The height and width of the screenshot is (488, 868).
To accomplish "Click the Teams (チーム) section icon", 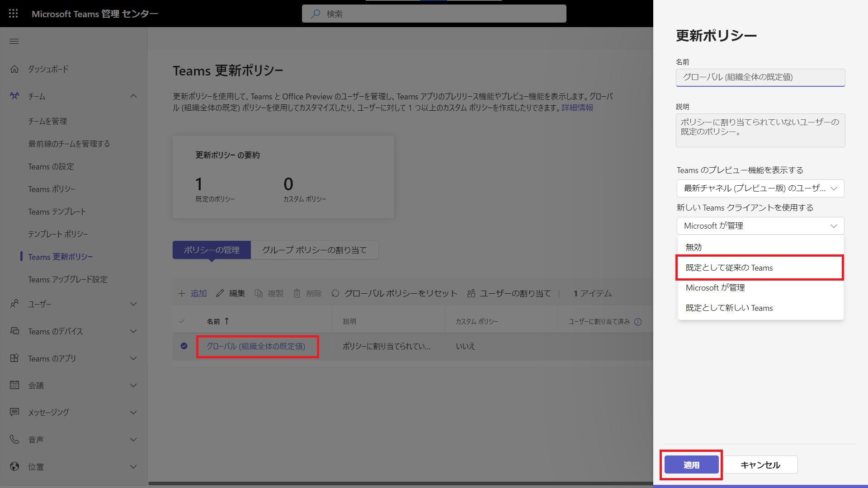I will [x=14, y=96].
